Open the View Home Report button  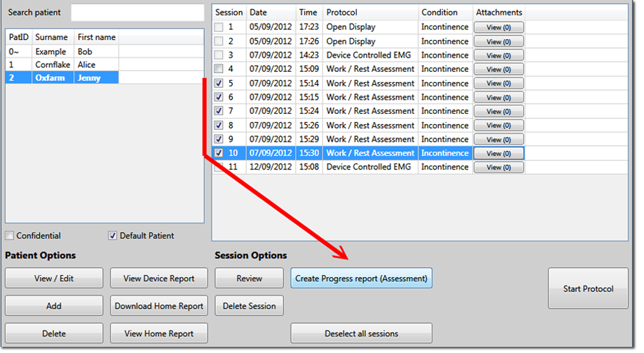click(x=159, y=333)
